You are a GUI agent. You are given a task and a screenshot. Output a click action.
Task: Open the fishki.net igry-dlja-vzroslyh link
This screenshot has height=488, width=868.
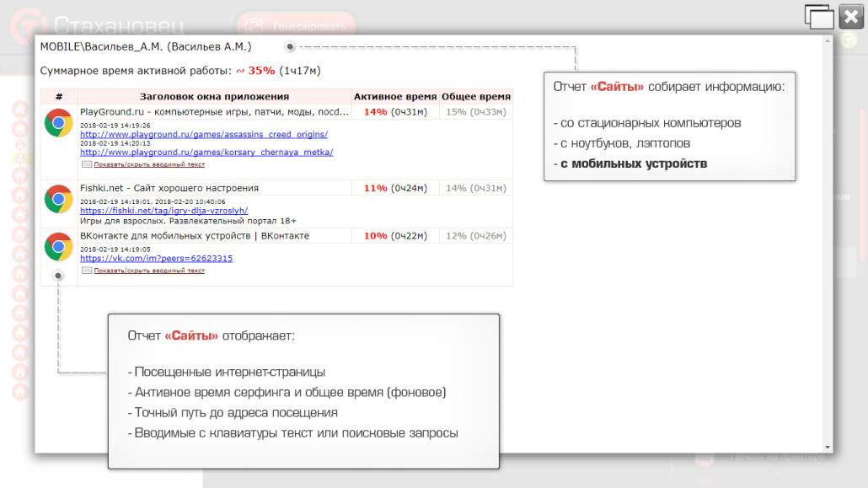[163, 211]
